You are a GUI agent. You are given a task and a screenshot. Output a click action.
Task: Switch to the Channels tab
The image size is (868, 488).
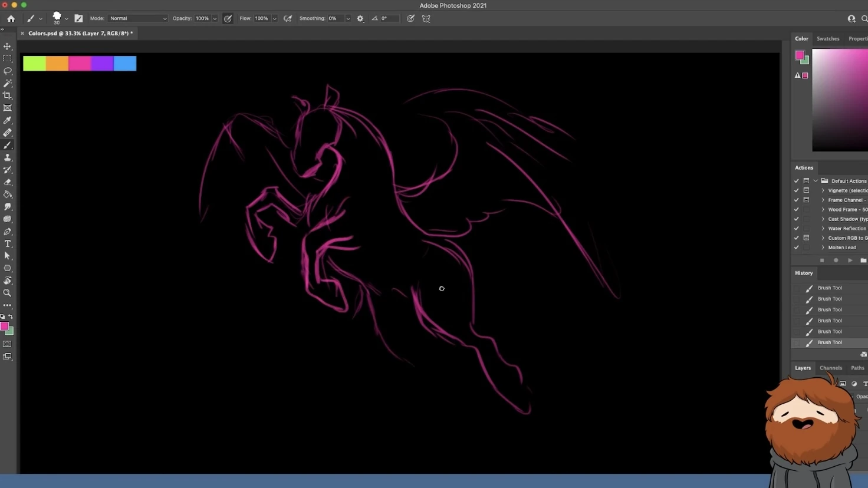(x=830, y=368)
